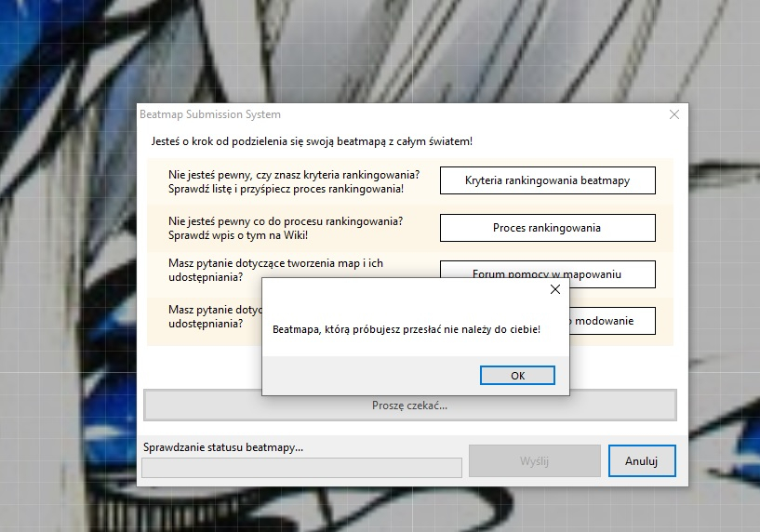Close the Beatmap Submission System window
The width and height of the screenshot is (760, 532).
(674, 114)
